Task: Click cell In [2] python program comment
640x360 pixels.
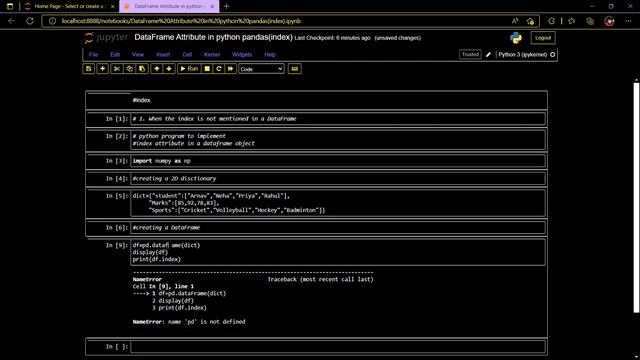Action: [338, 140]
